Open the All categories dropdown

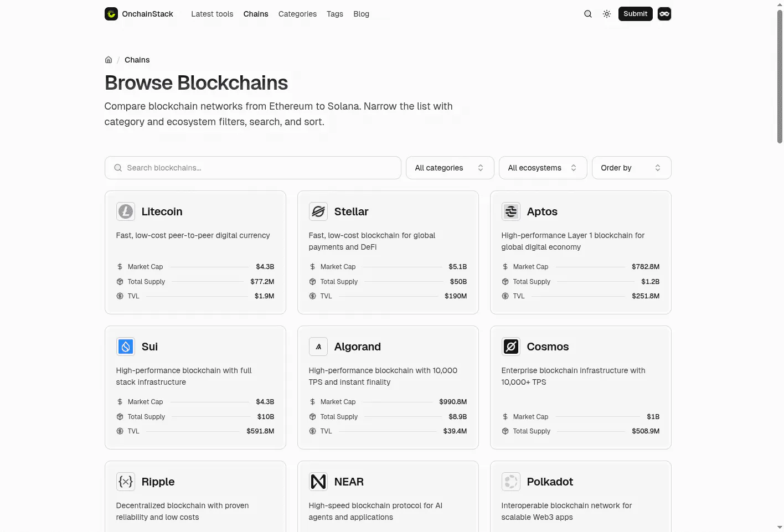450,168
